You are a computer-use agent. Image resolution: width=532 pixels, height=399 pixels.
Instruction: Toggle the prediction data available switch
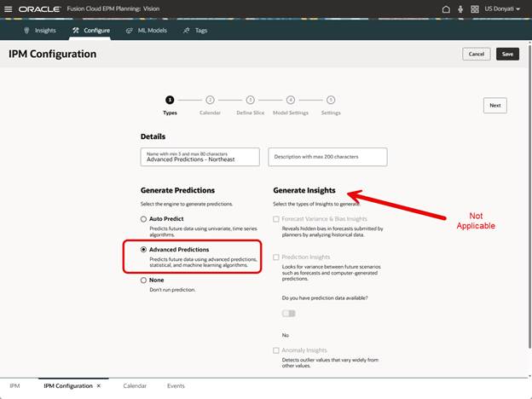(288, 314)
